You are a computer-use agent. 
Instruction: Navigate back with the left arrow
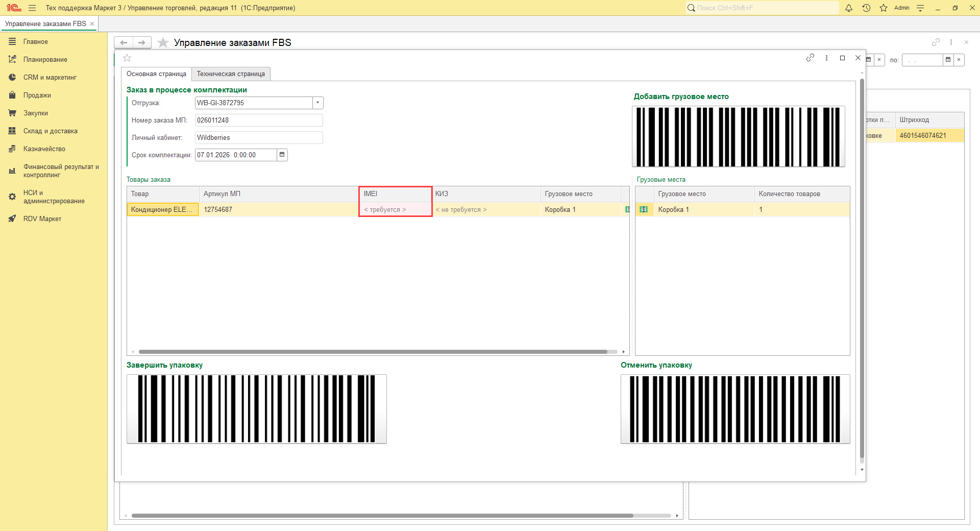(x=124, y=42)
